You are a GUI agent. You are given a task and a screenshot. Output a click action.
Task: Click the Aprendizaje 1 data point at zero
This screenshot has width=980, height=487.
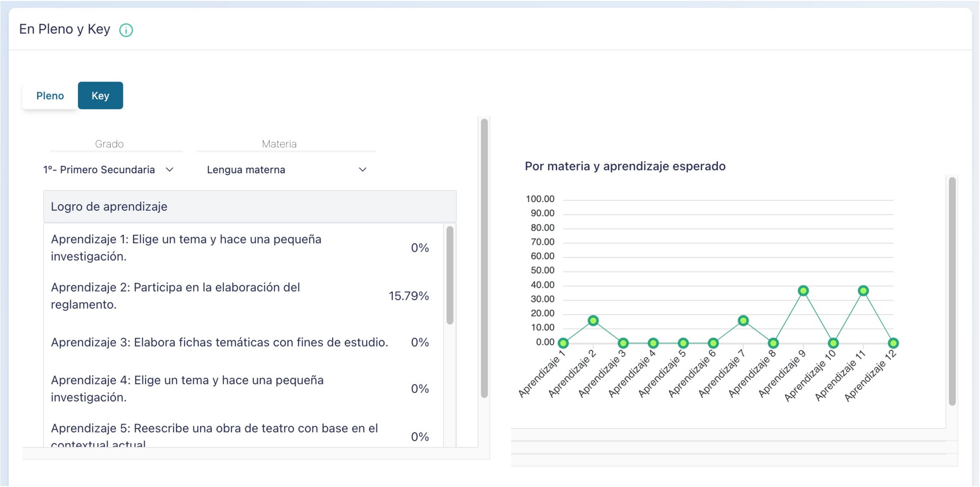tap(563, 343)
